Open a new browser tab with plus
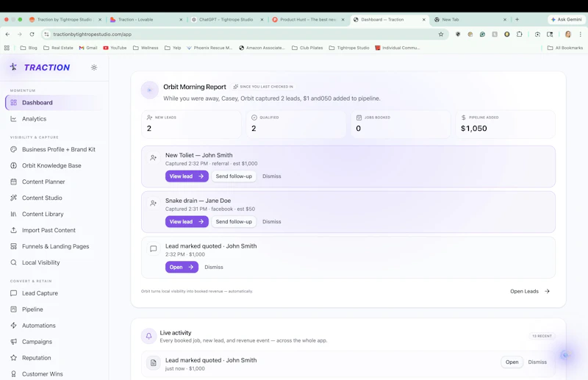Screen dimensions: 588x380 [x=517, y=20]
